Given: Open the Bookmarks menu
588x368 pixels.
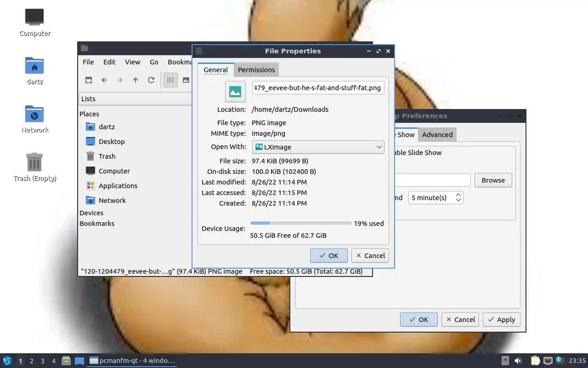Looking at the screenshot, I should pyautogui.click(x=179, y=62).
